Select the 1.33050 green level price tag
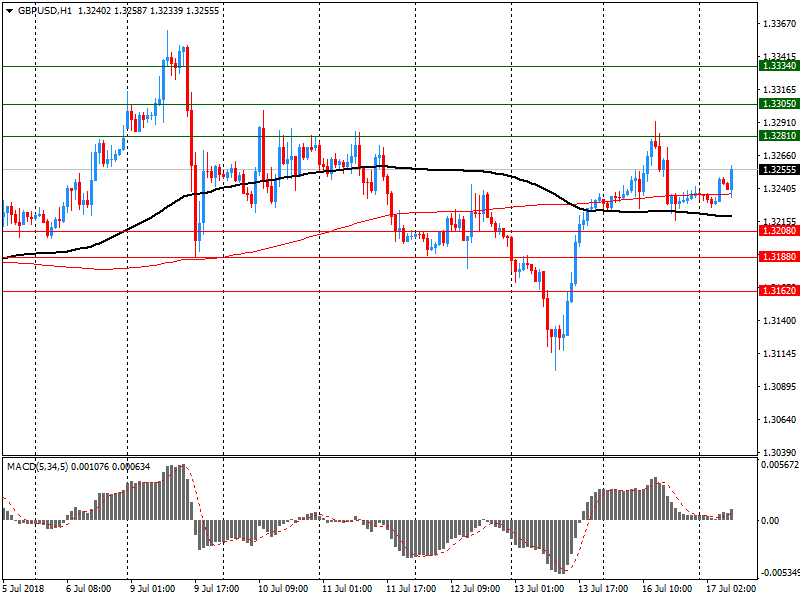This screenshot has width=800, height=600. pos(778,104)
